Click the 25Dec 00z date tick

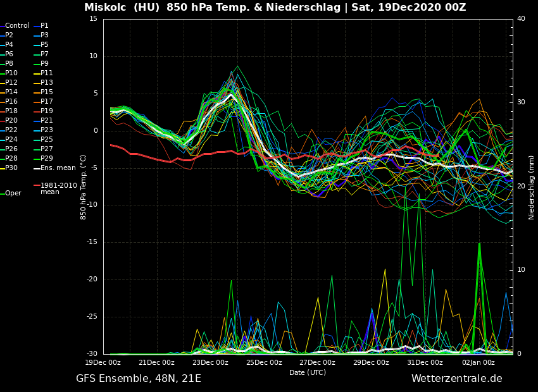click(x=264, y=362)
